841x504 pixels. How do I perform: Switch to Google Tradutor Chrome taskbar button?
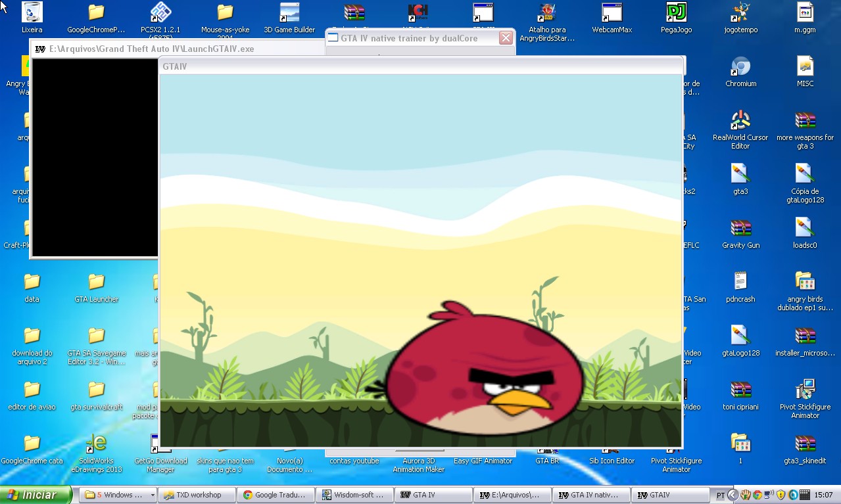276,495
